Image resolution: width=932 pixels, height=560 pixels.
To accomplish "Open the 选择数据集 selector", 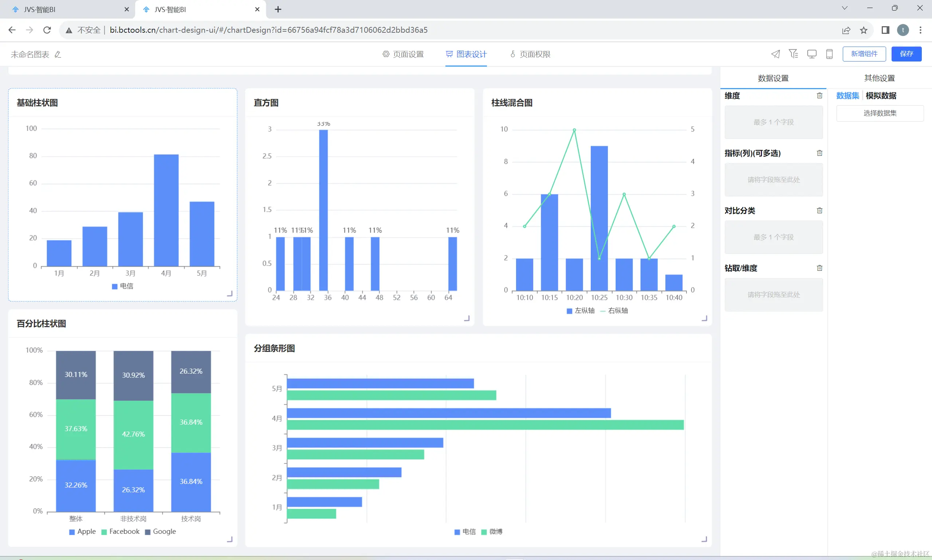I will point(880,113).
